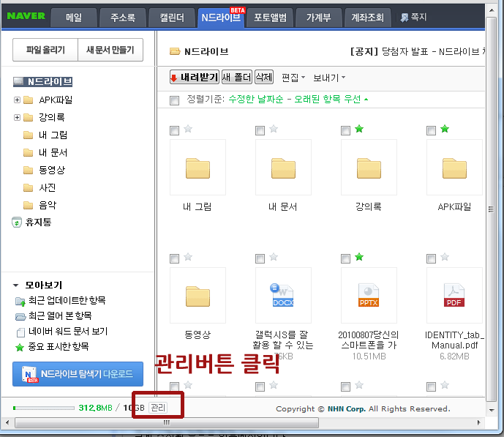Collapse the 모아보기 section

[x=16, y=285]
